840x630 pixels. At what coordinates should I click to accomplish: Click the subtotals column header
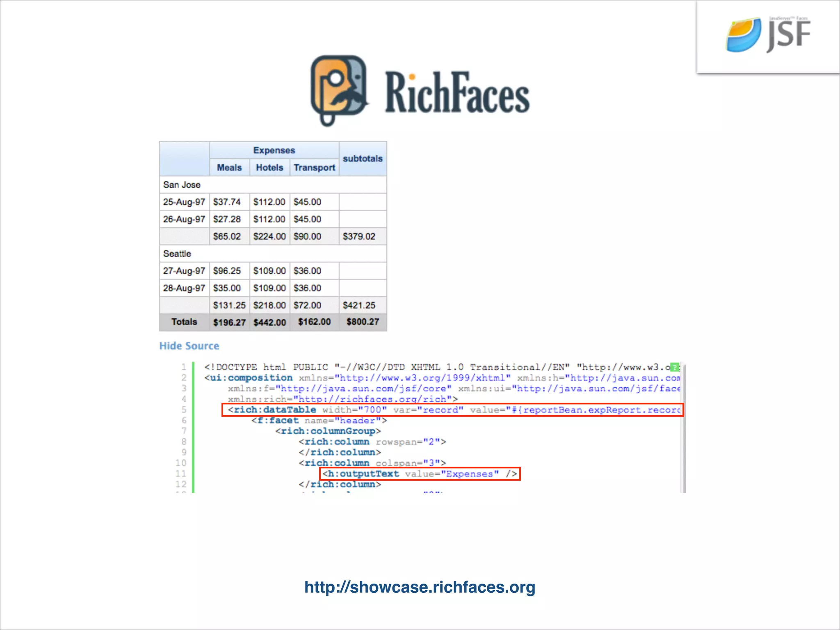point(363,159)
